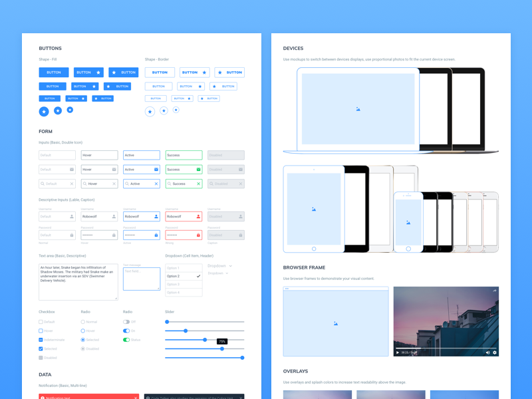Click the largest filled circular star button
The image size is (532, 399).
pyautogui.click(x=44, y=111)
